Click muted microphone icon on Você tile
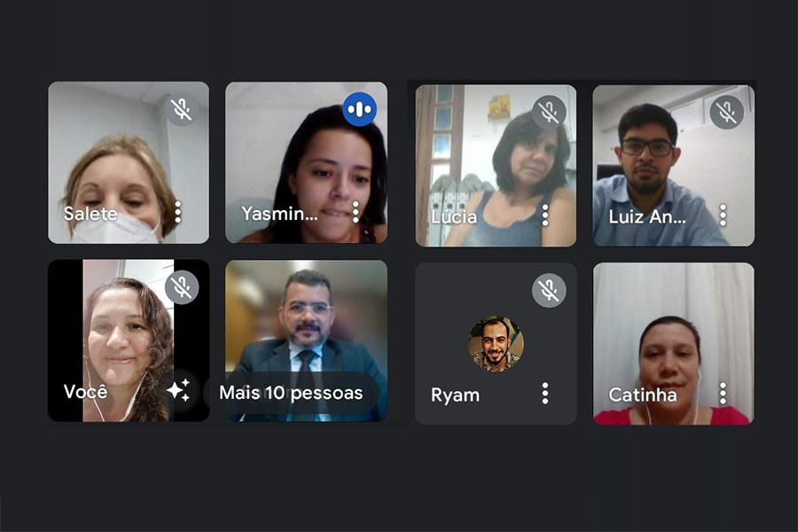Image resolution: width=798 pixels, height=532 pixels. point(182,287)
